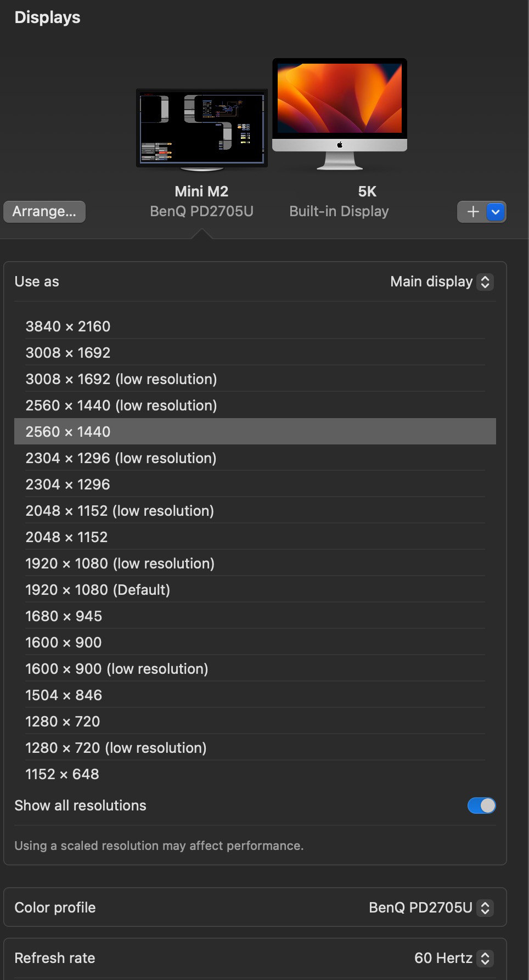
Task: Select the Mini M2 BenQ display thumbnail
Action: (x=202, y=130)
